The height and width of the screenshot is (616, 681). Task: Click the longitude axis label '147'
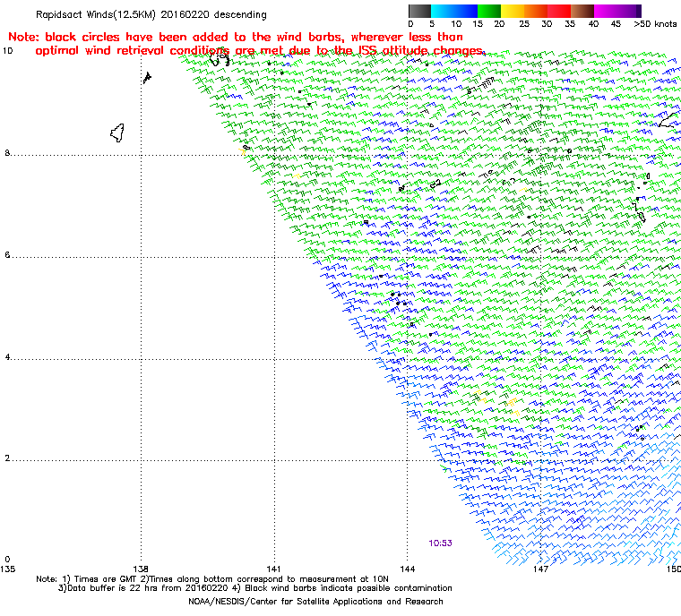pos(540,569)
